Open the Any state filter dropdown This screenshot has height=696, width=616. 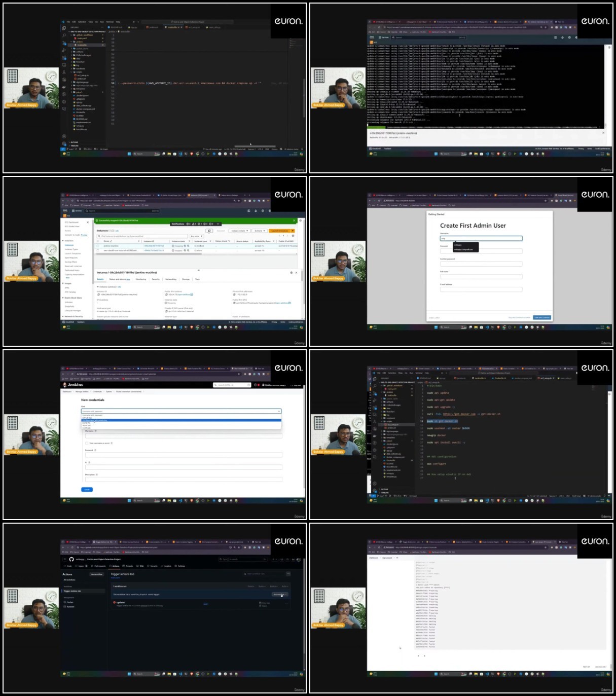(x=197, y=236)
